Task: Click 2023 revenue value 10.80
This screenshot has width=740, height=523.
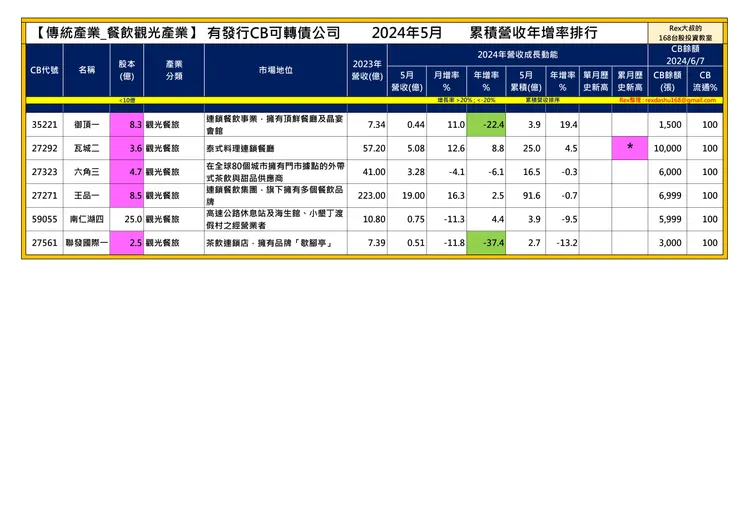Action: point(374,219)
